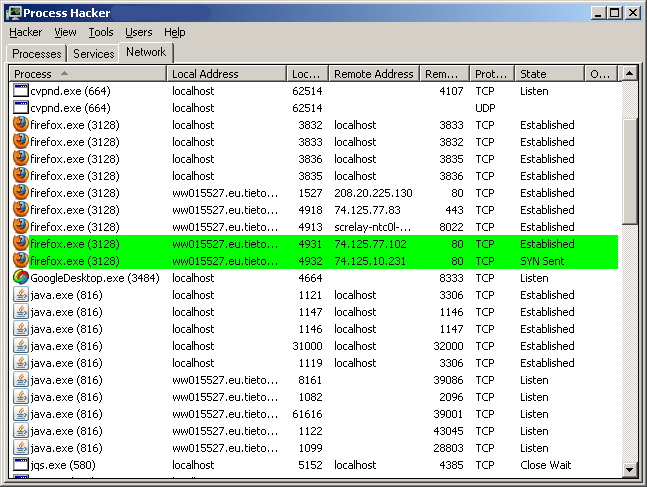Click remote port 8022 cell

pos(451,227)
